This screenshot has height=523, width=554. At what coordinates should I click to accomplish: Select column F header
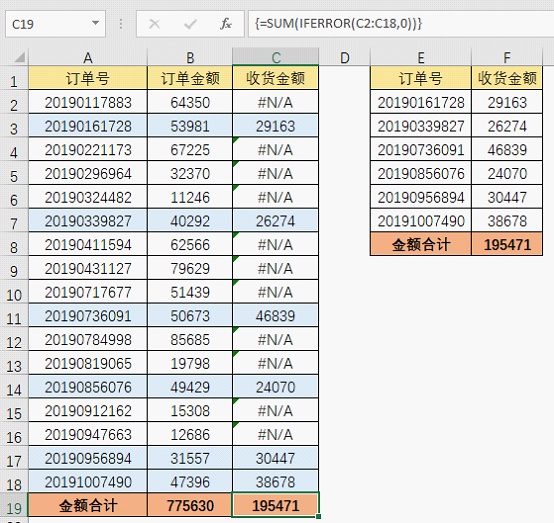(x=507, y=57)
